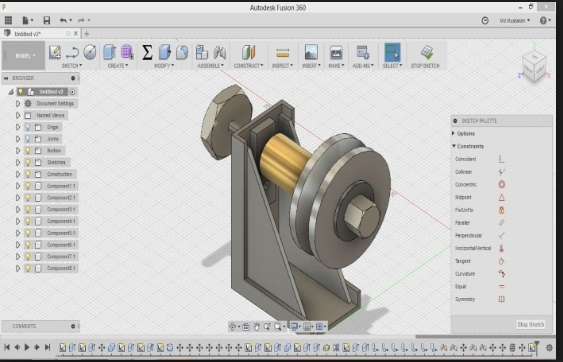This screenshot has height=362, width=563.
Task: Click the Create Sketch icon in toolbar
Action: click(55, 52)
